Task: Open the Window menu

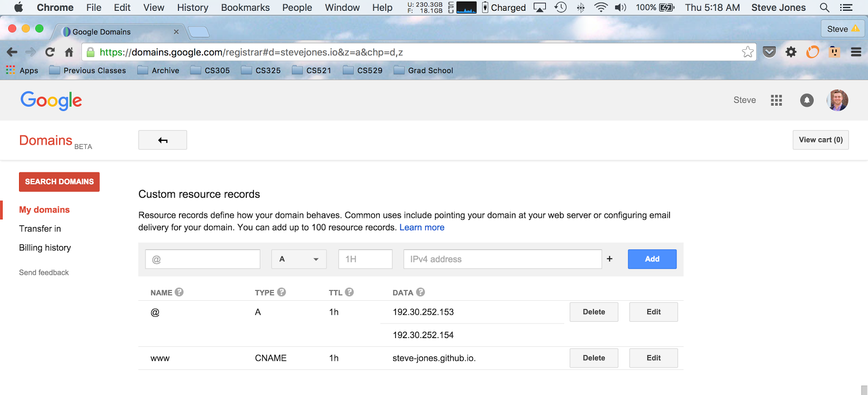Action: (x=342, y=8)
